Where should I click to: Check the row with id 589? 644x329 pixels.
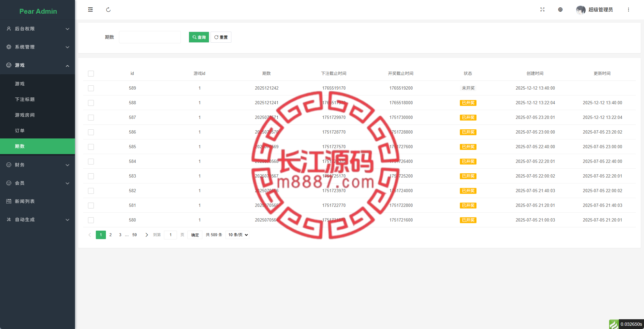coord(91,88)
